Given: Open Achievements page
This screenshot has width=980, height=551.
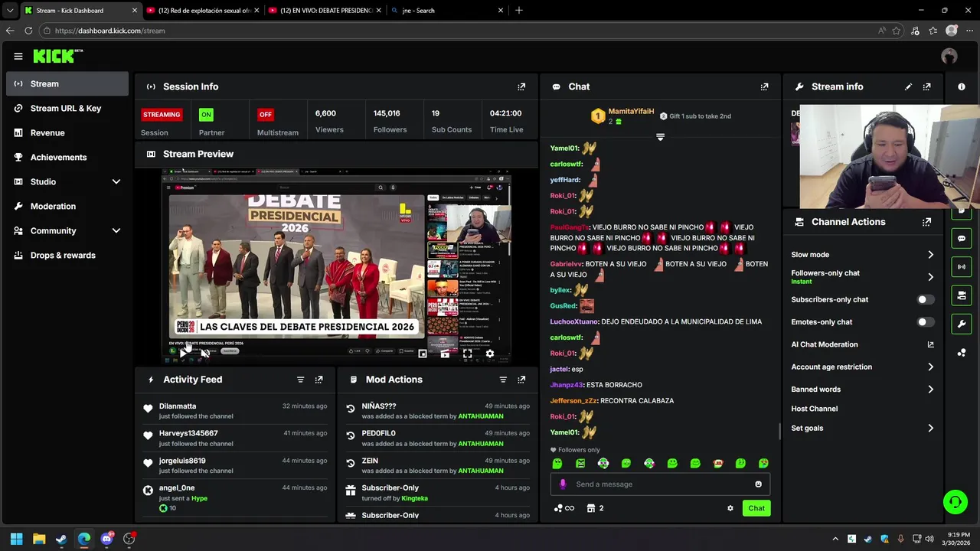Looking at the screenshot, I should pos(67,157).
